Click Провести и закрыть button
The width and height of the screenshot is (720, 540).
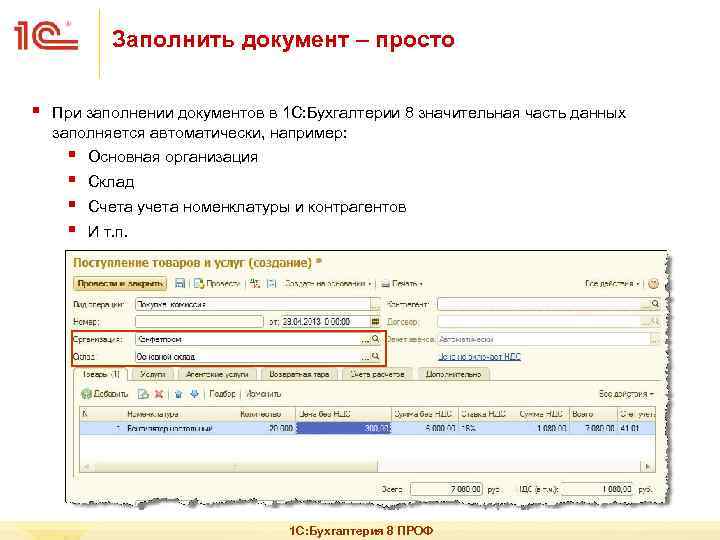pos(120,284)
